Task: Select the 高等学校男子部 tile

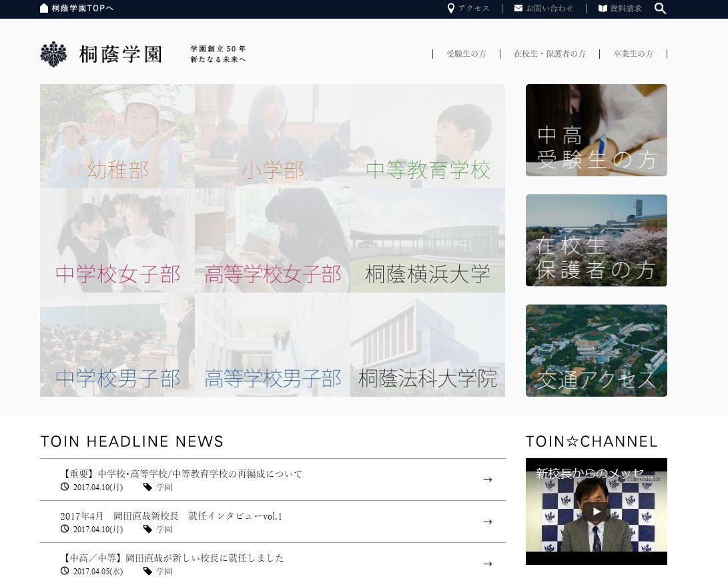Action: click(x=272, y=344)
